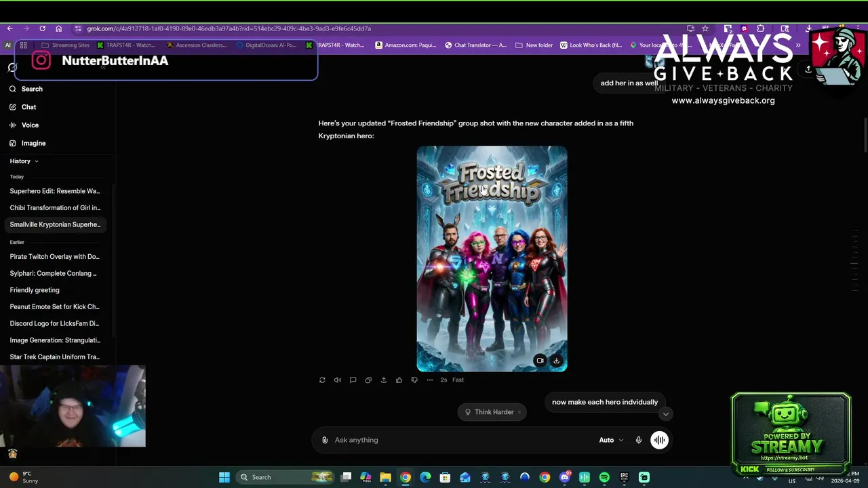
Task: Regenerate the response
Action: click(322, 380)
